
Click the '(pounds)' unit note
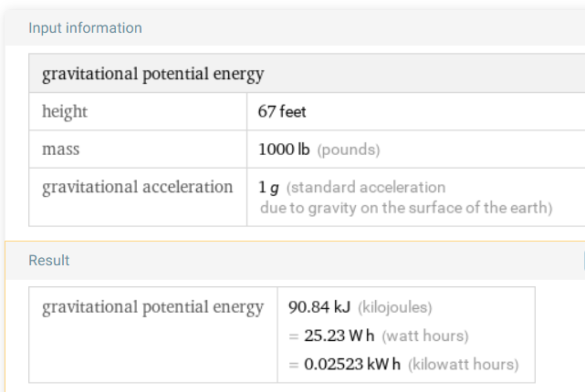tap(349, 150)
